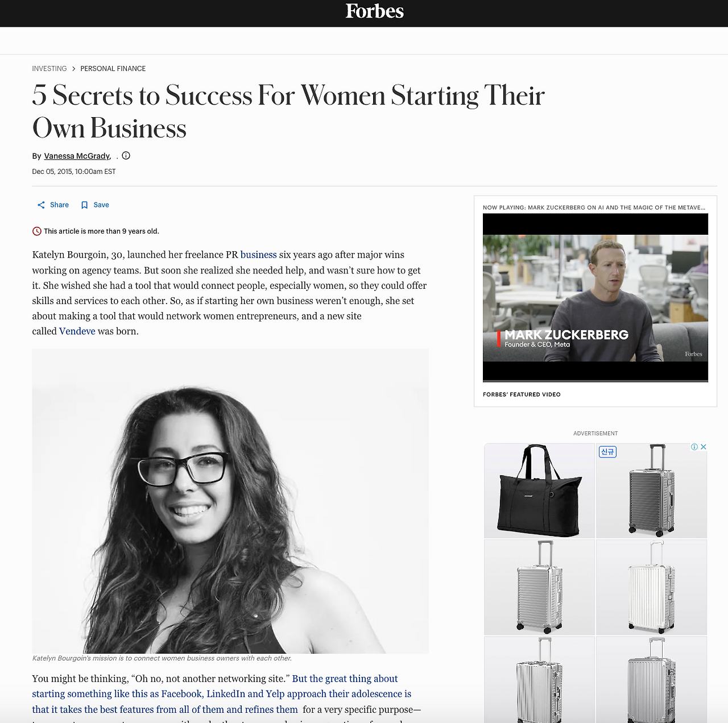Viewport: 728px width, 723px height.
Task: Open the author info circle icon
Action: click(126, 156)
